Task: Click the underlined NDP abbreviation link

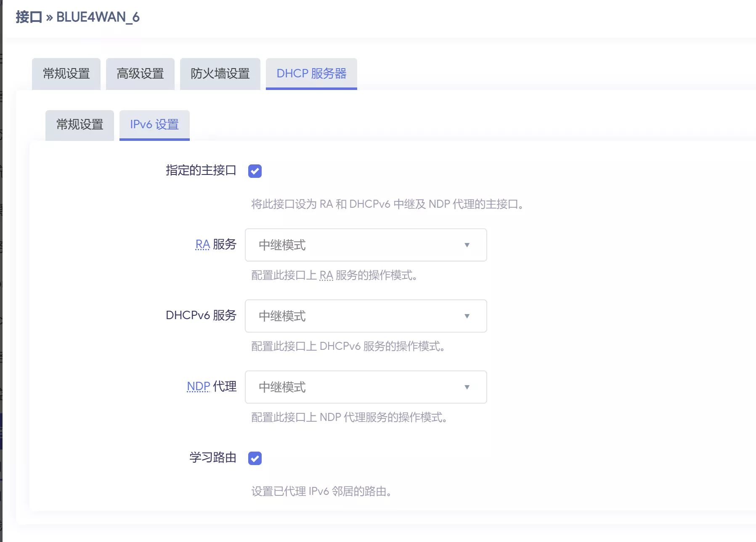Action: tap(198, 387)
